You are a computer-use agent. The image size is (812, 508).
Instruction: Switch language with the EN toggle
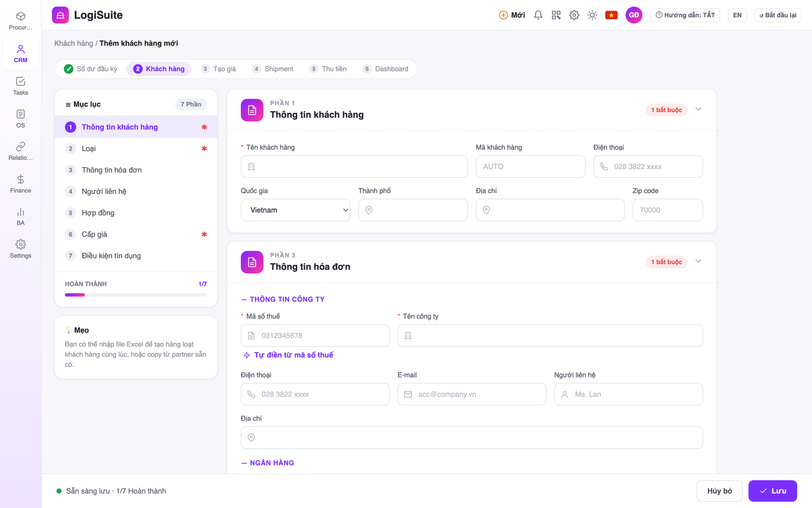737,15
